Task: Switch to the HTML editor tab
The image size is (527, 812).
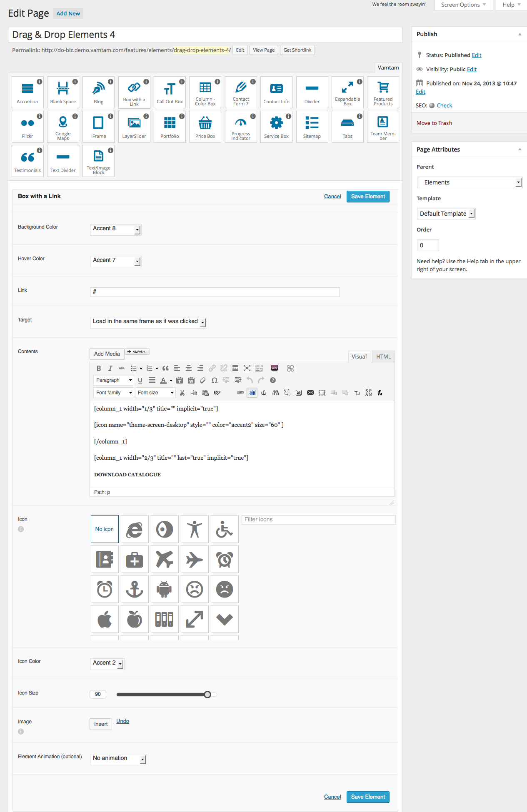Action: 383,356
